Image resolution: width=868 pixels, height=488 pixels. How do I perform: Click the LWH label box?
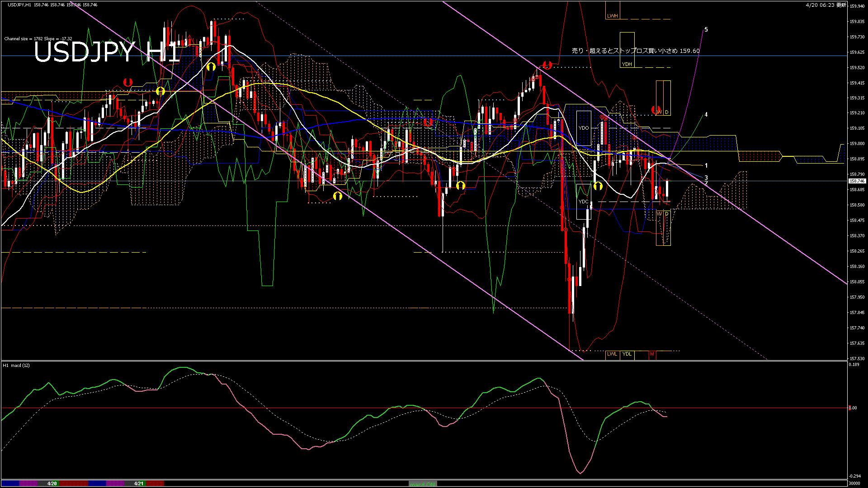point(612,16)
